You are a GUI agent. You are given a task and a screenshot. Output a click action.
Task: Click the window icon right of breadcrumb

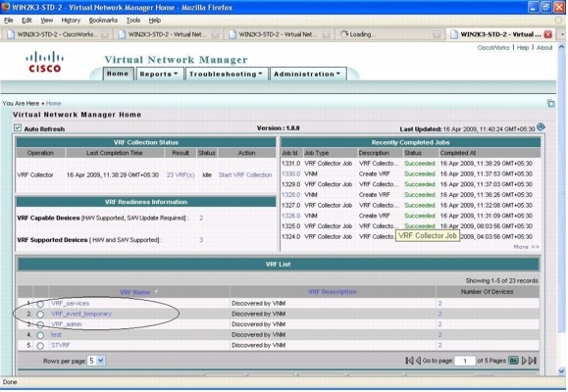click(x=550, y=104)
